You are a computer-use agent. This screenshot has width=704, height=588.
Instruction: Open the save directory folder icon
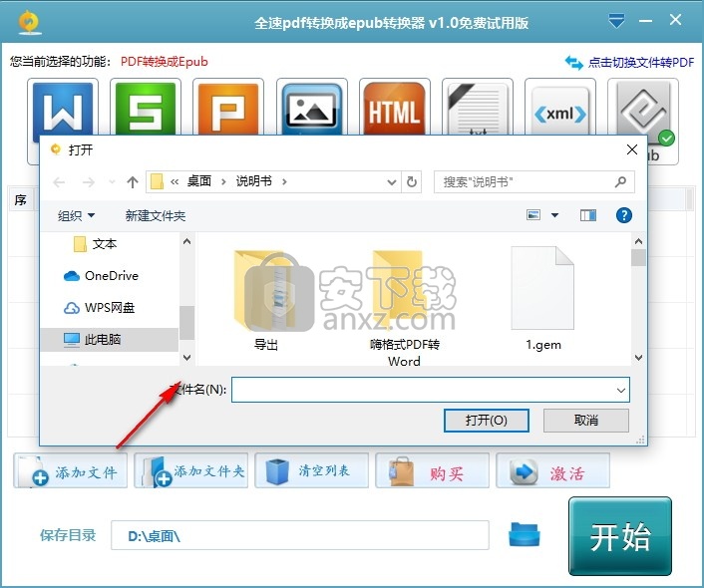coord(524,534)
